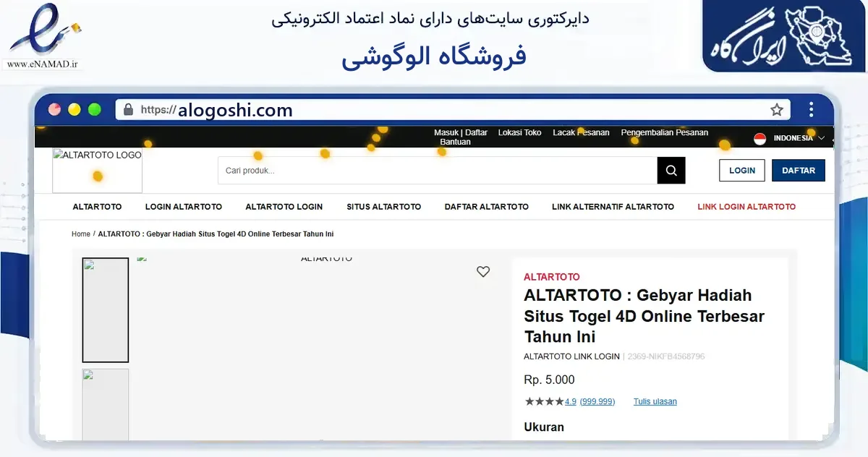Image resolution: width=868 pixels, height=457 pixels.
Task: Click the DAFTAR button
Action: [x=799, y=171]
